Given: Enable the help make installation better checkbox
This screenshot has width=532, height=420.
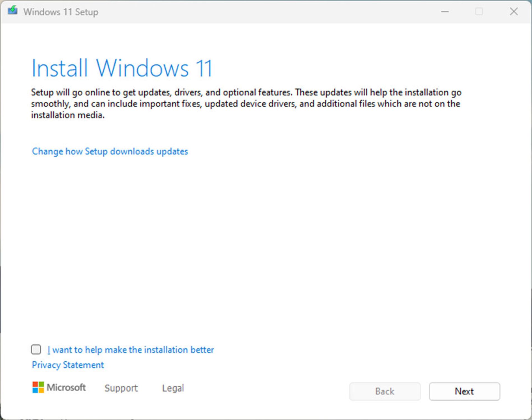Looking at the screenshot, I should (x=36, y=349).
